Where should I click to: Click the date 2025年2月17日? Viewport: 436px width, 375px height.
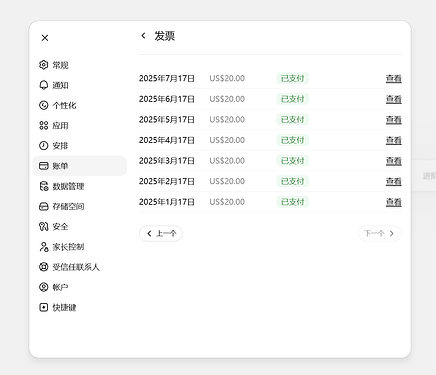coord(167,181)
